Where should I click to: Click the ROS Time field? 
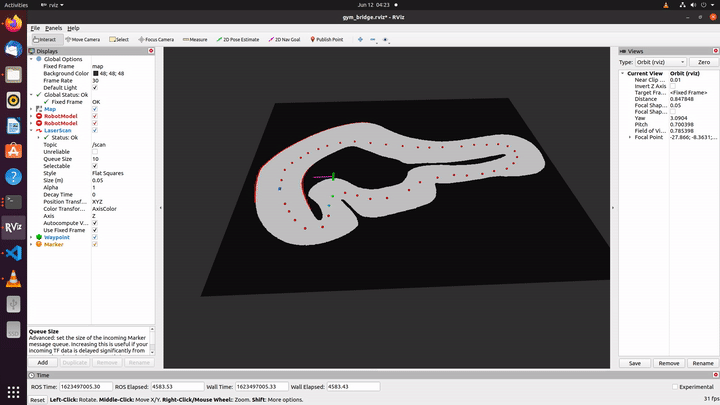tap(85, 387)
